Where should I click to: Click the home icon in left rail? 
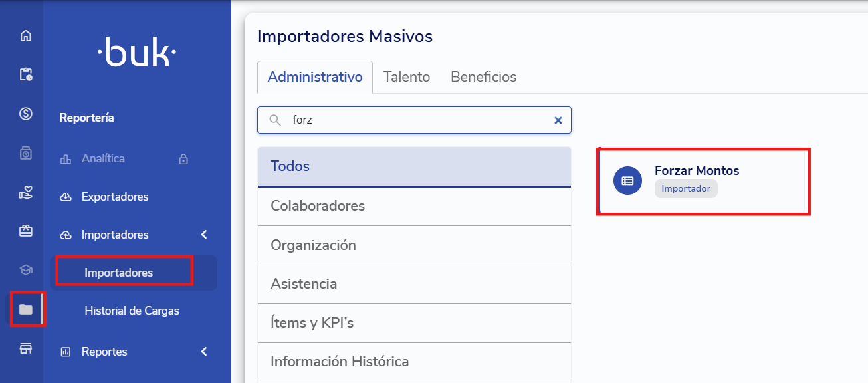26,36
